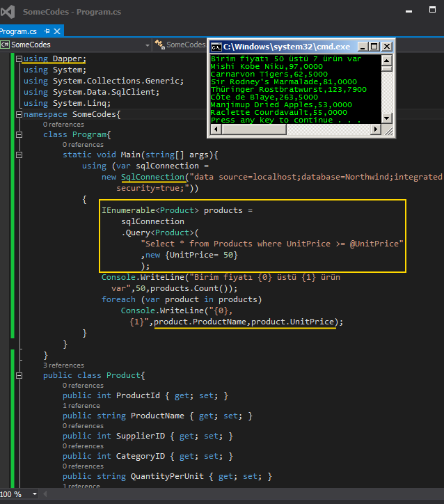Click the 'public int SupplierID' property line

tap(148, 436)
